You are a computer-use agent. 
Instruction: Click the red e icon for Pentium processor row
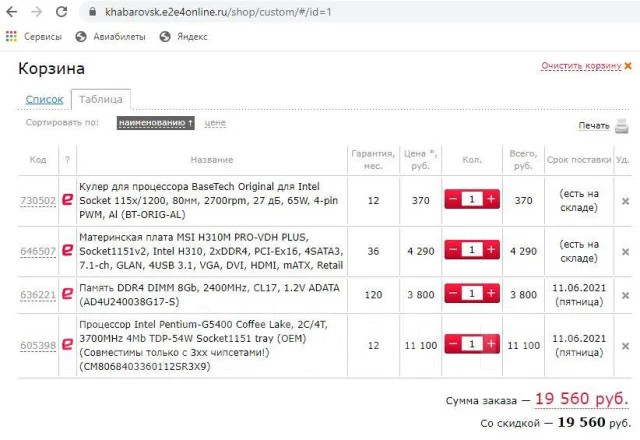point(67,344)
